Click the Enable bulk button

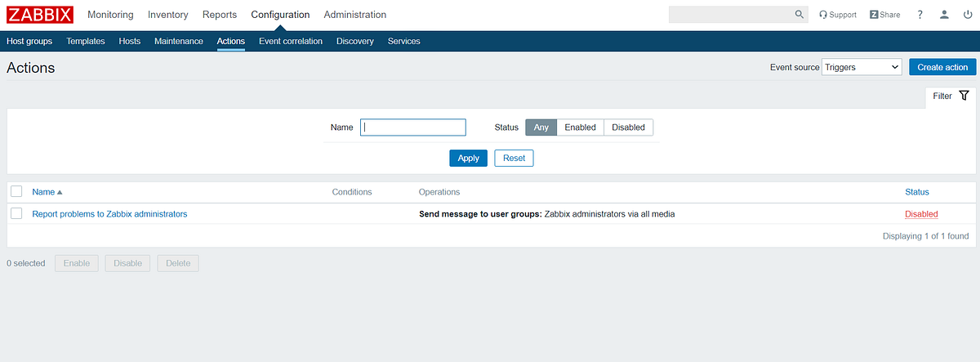point(77,263)
